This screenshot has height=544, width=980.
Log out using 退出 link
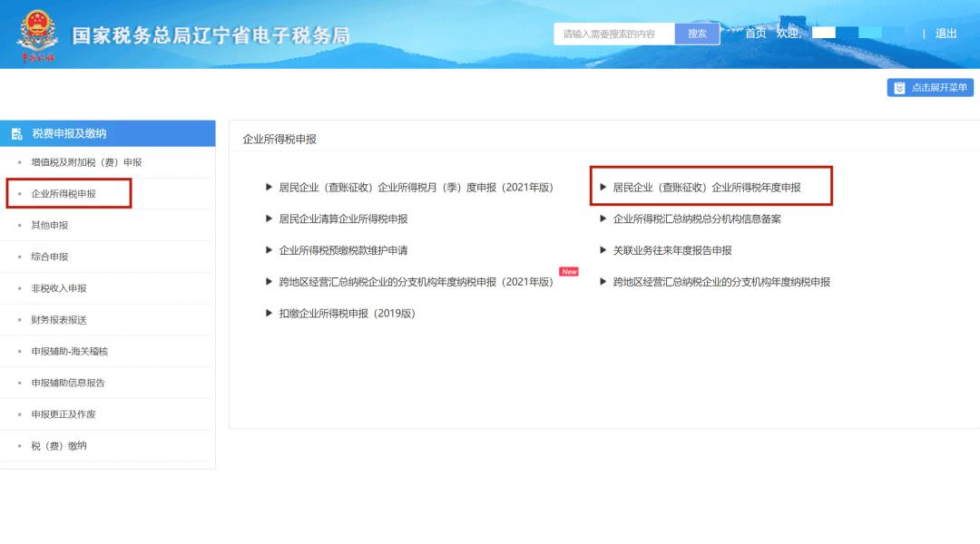coord(946,34)
